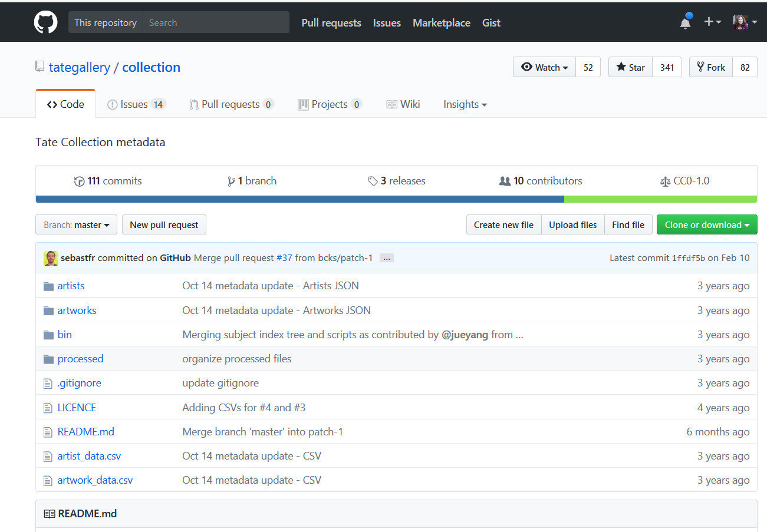View 341 stargazers count
The width and height of the screenshot is (767, 532).
pyautogui.click(x=667, y=67)
